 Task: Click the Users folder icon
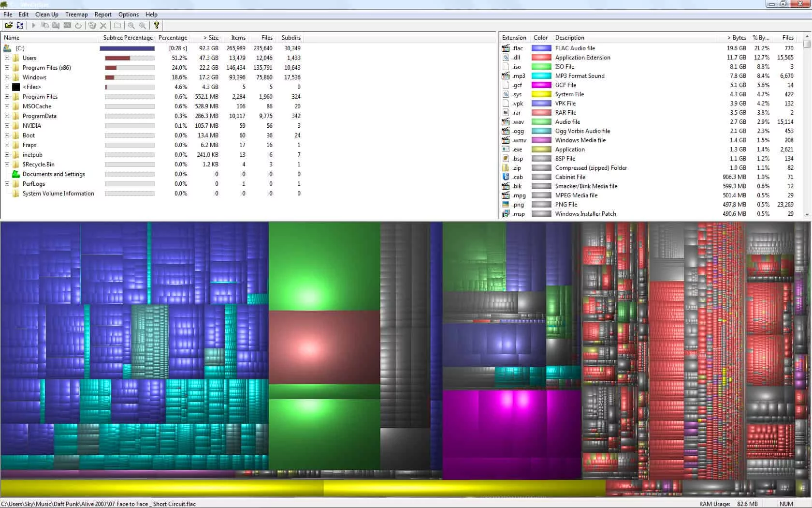coord(16,58)
